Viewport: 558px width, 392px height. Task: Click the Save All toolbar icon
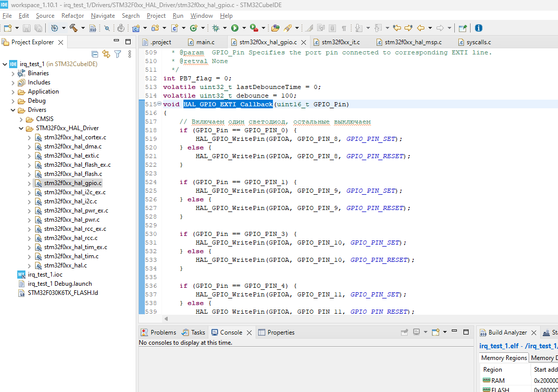pos(39,28)
